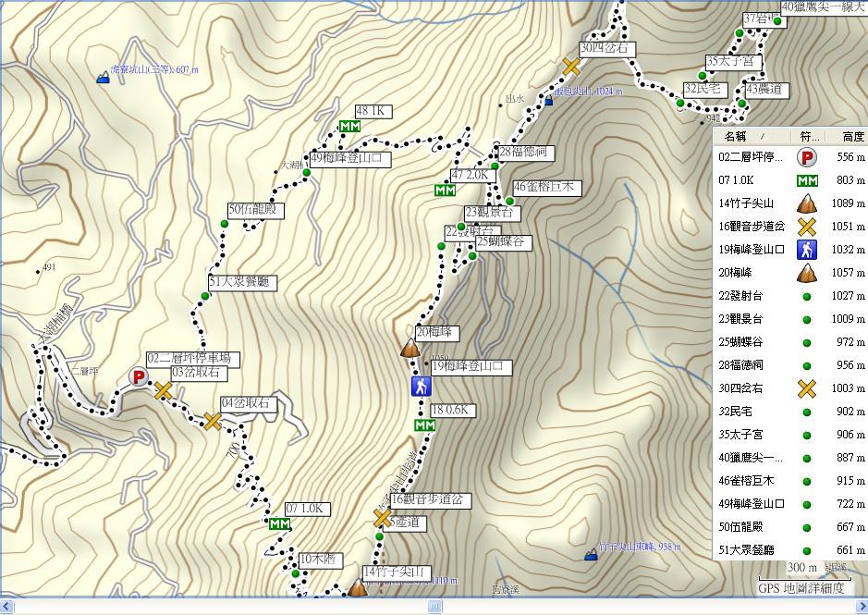
Task: Select 40獵鷹尖一... row name in the list
Action: (751, 458)
